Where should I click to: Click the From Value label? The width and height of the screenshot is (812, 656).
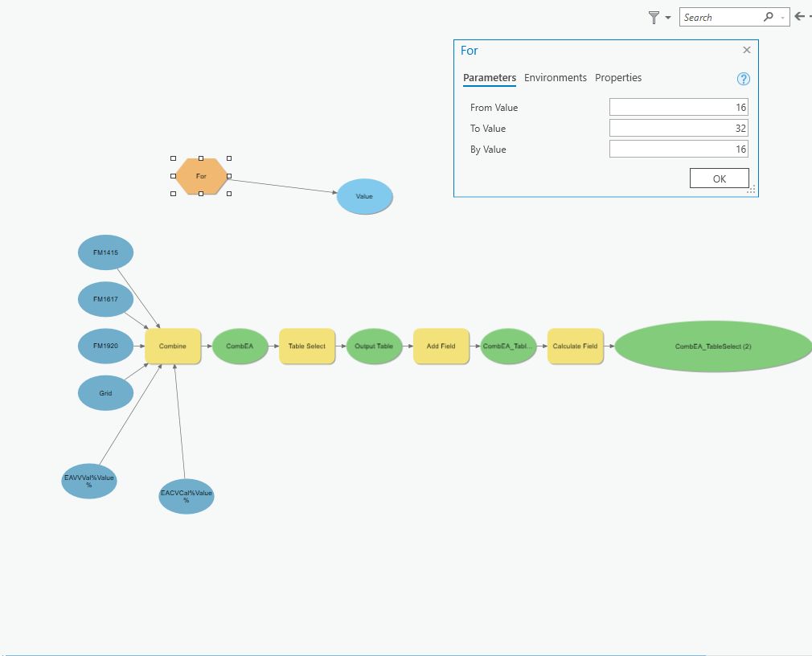tap(494, 108)
